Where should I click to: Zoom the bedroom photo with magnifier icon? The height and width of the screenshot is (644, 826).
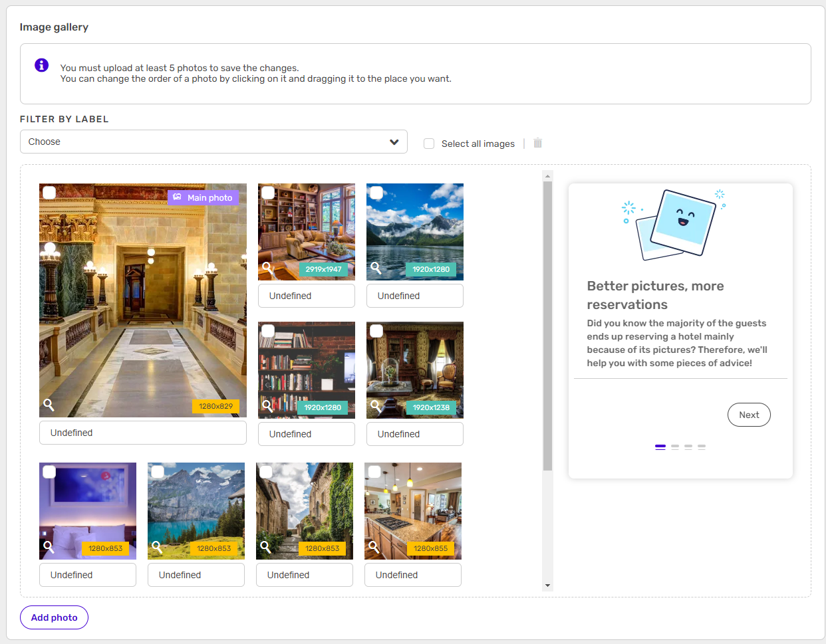tap(49, 547)
